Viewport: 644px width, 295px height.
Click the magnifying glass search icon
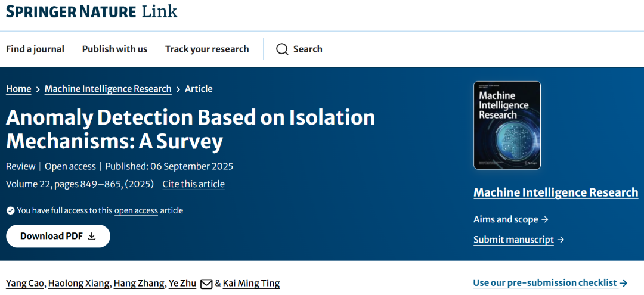pyautogui.click(x=282, y=49)
